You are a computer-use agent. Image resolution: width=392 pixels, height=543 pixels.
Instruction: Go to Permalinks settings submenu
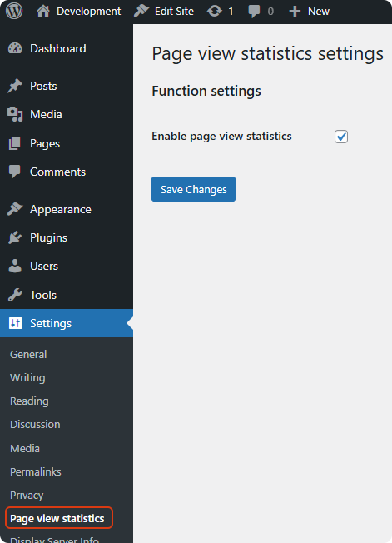(35, 471)
